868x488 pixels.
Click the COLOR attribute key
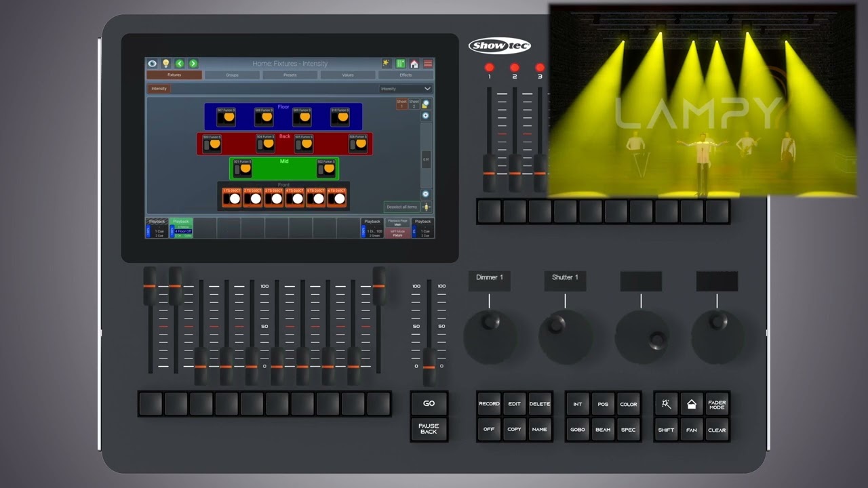pos(629,405)
